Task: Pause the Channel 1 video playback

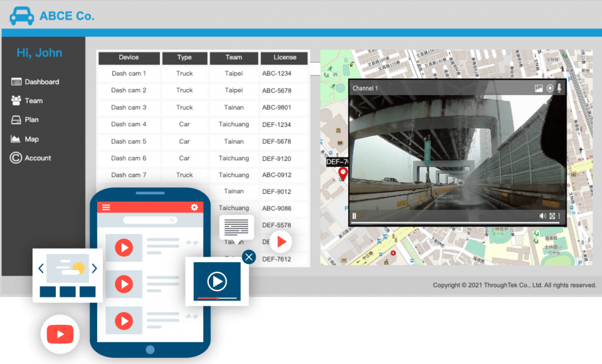Action: 354,216
